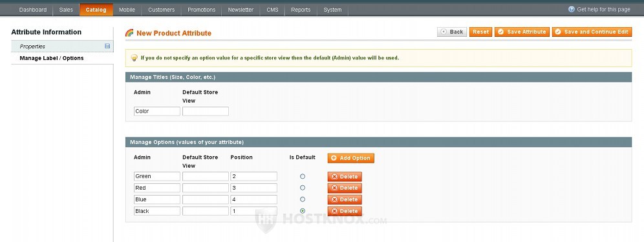Click the Manage Options section header
The height and width of the screenshot is (242, 644).
tap(378, 143)
